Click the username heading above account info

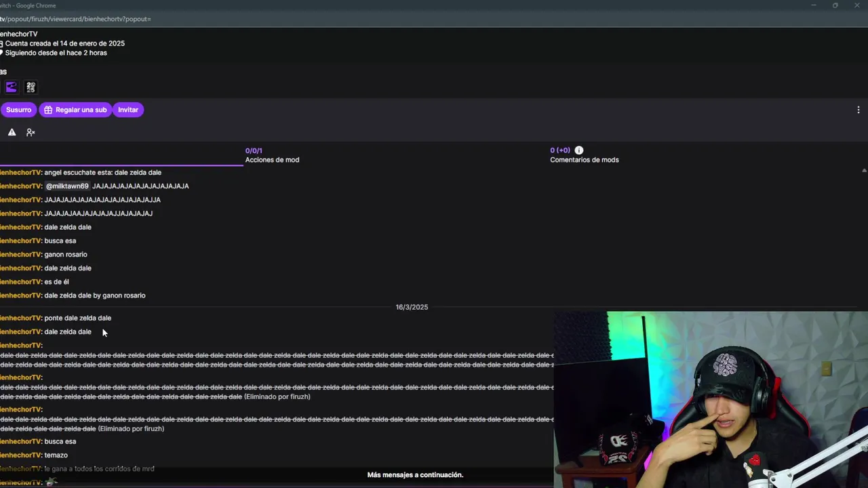(x=18, y=34)
